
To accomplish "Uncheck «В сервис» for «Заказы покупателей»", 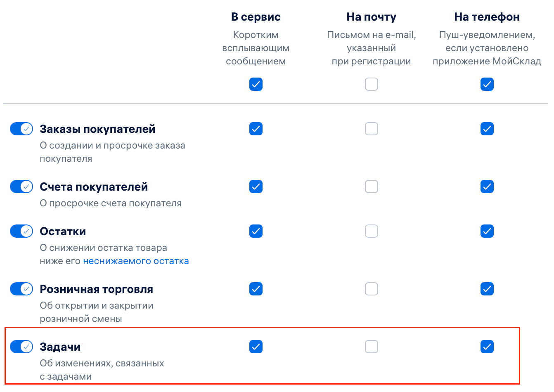I will point(256,129).
